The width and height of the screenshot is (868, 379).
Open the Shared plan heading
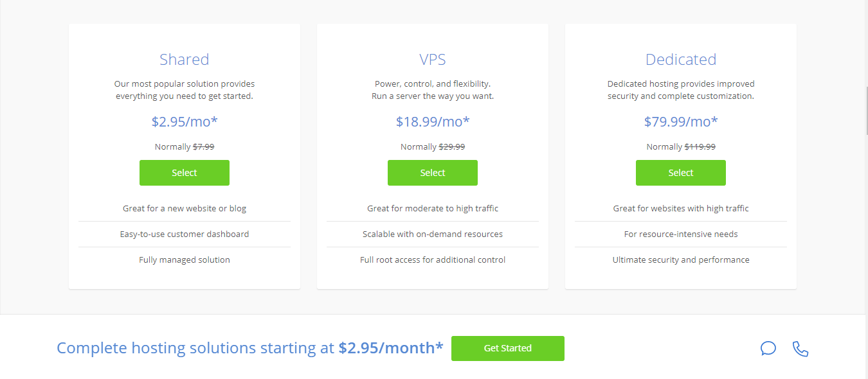tap(185, 60)
